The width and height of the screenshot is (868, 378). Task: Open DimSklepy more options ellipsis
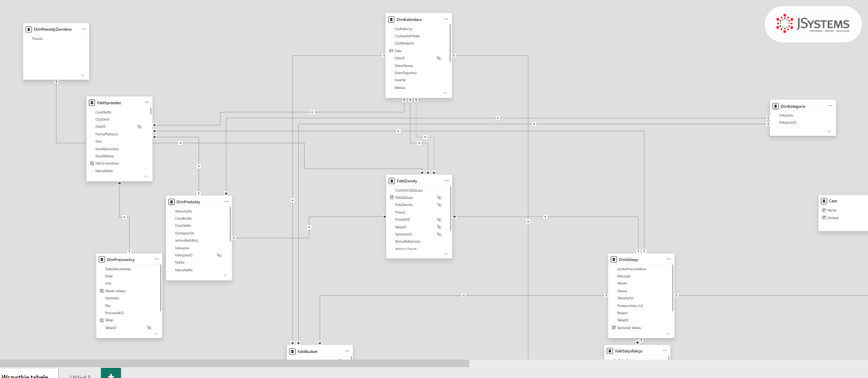(x=668, y=259)
